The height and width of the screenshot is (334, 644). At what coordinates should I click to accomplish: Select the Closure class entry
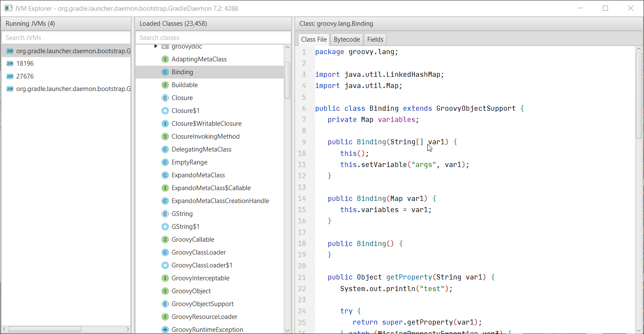point(209,98)
